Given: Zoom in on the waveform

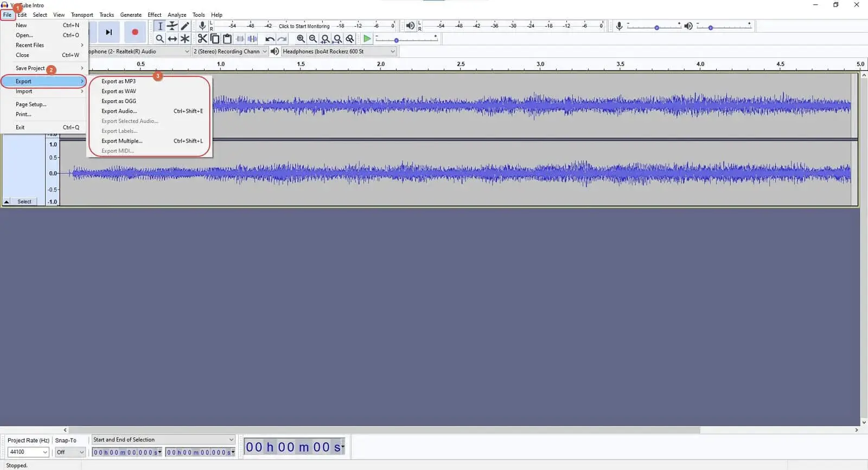Looking at the screenshot, I should coord(301,38).
